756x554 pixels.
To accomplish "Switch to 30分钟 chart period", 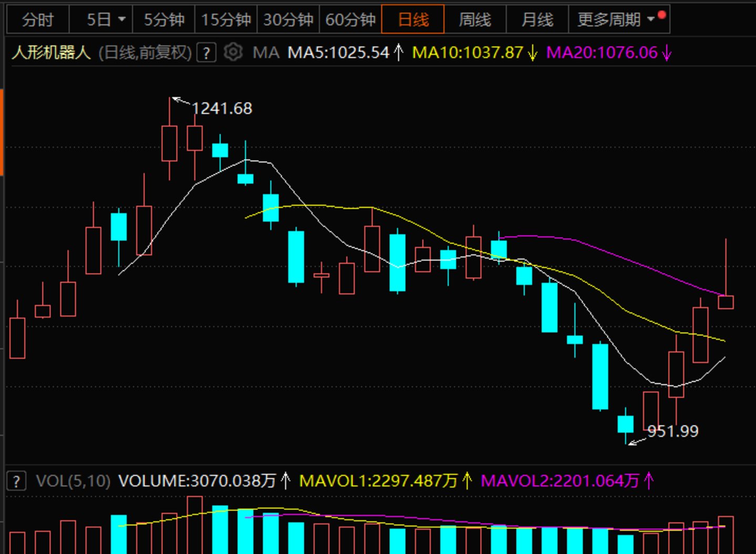I will point(288,19).
